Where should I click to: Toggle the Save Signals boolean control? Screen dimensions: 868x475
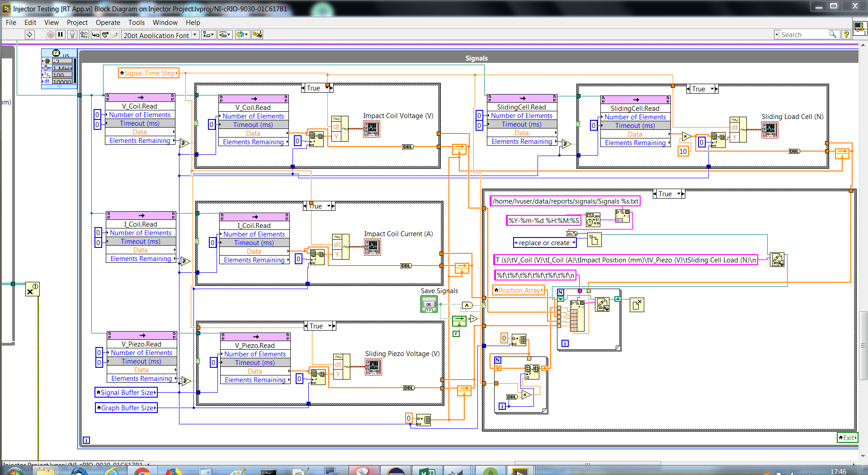pos(429,304)
